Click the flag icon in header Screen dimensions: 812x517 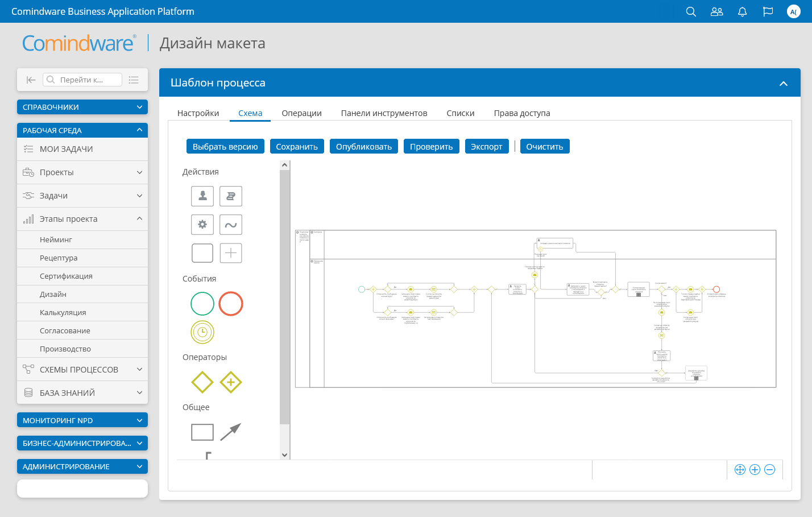(768, 11)
